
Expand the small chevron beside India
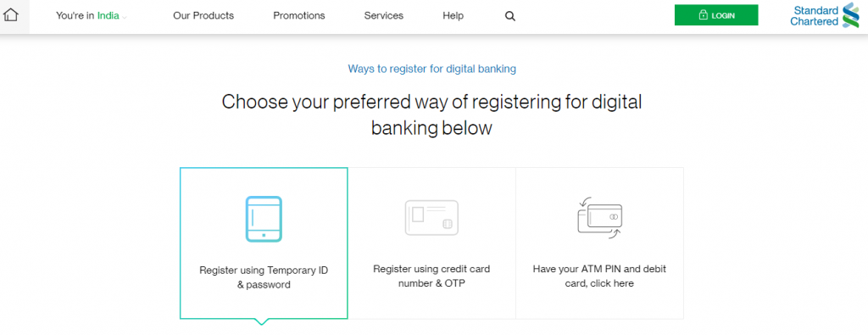point(125,17)
